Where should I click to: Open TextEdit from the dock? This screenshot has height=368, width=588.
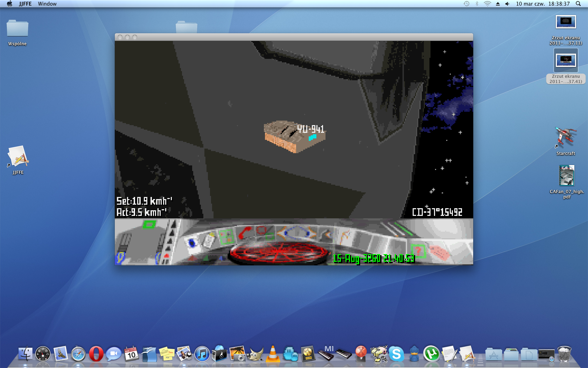449,354
